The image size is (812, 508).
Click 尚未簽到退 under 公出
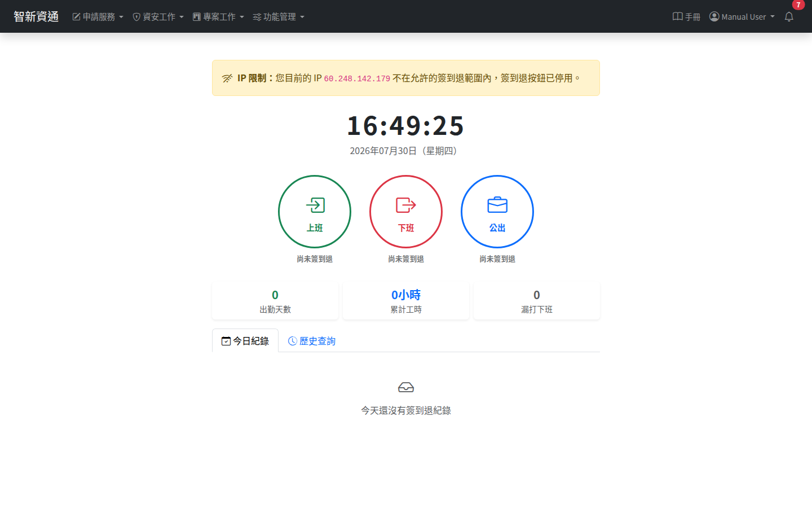pos(497,259)
